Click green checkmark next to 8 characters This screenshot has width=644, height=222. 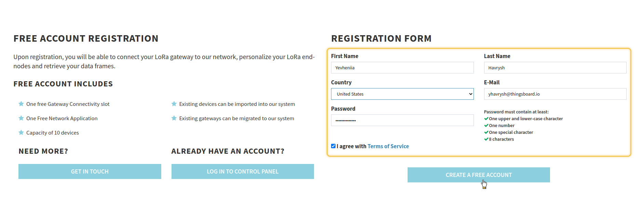point(486,139)
